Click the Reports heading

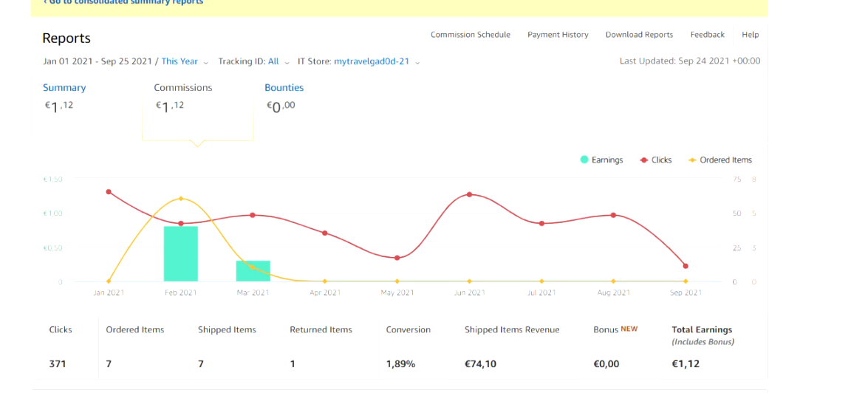point(66,38)
